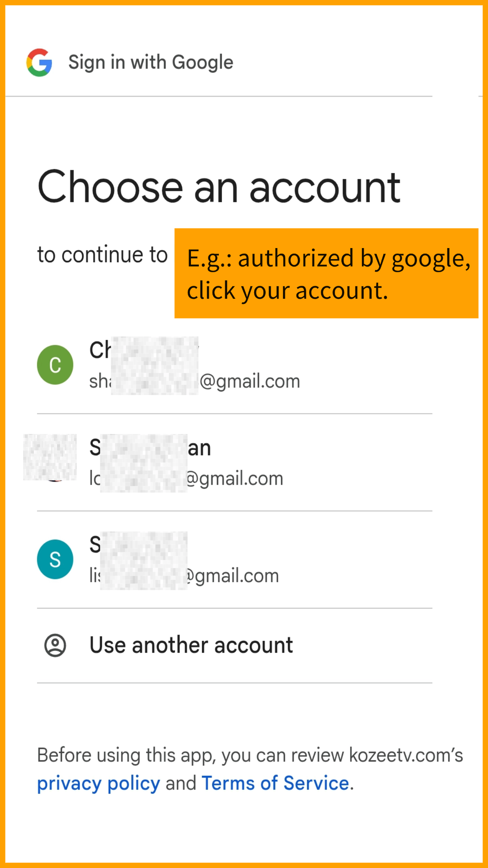
Task: Click the person icon beside Use another account
Action: (x=55, y=645)
